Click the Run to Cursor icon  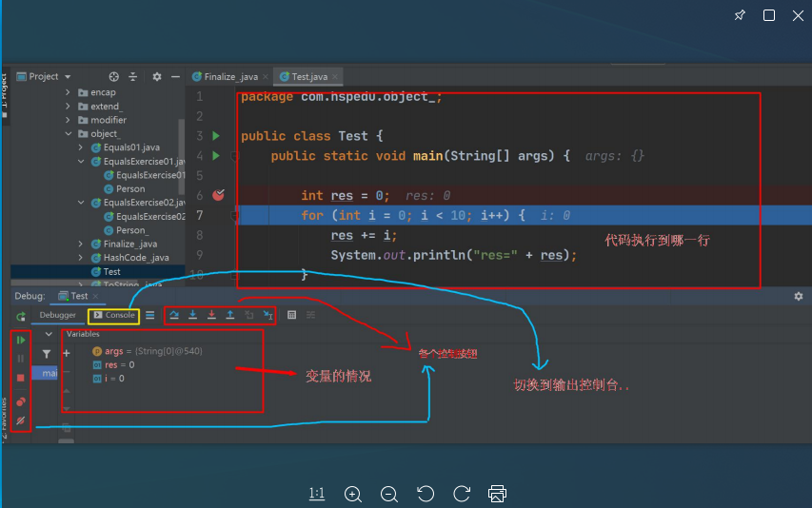[x=267, y=315]
